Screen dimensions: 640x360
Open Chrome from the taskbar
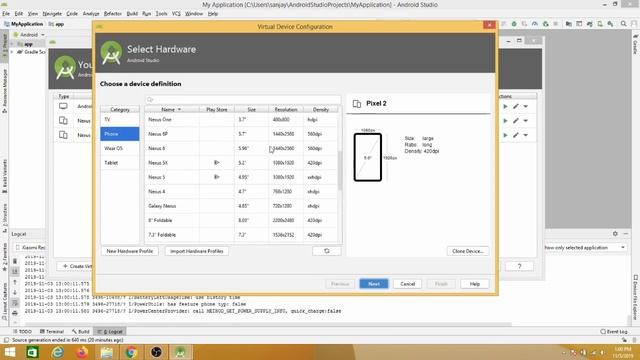tap(131, 352)
